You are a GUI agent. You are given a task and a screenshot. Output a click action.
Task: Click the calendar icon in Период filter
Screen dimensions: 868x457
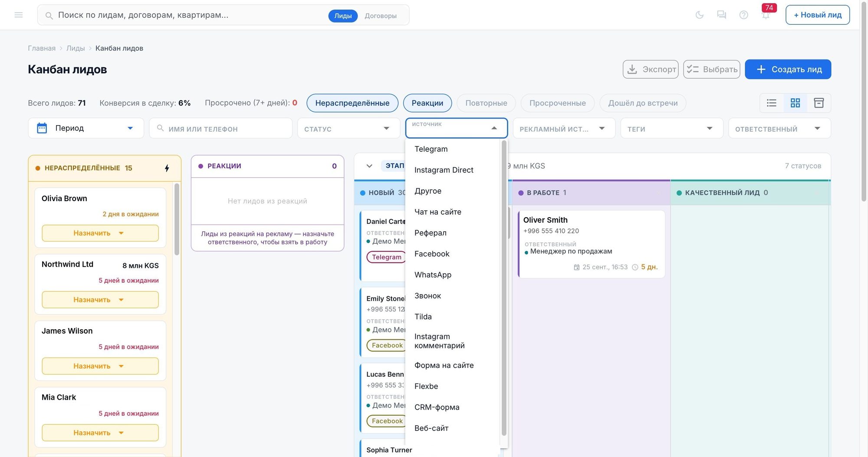pos(42,128)
